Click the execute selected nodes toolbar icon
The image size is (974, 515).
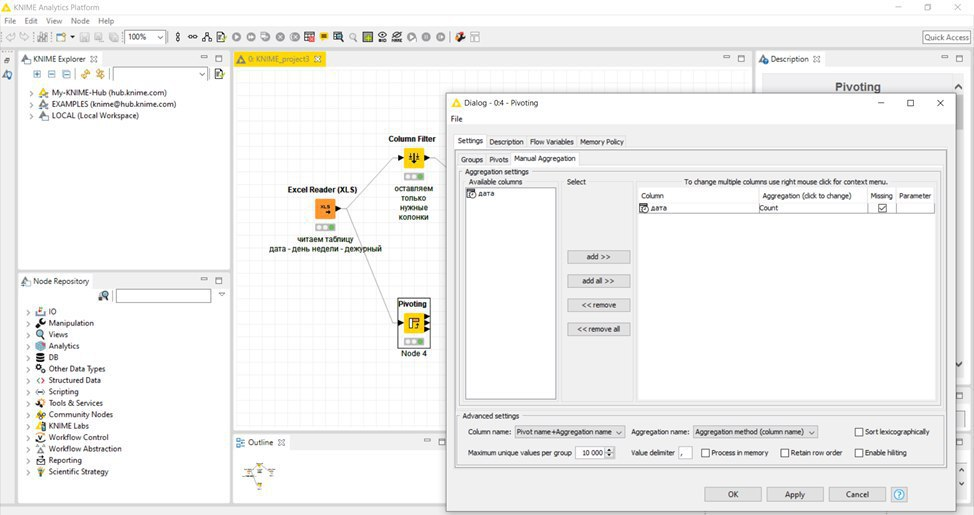(x=236, y=37)
